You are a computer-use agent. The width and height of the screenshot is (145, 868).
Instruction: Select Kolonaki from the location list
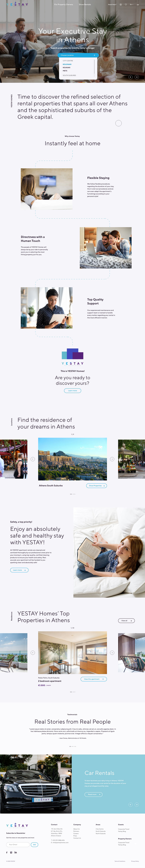click(x=67, y=64)
